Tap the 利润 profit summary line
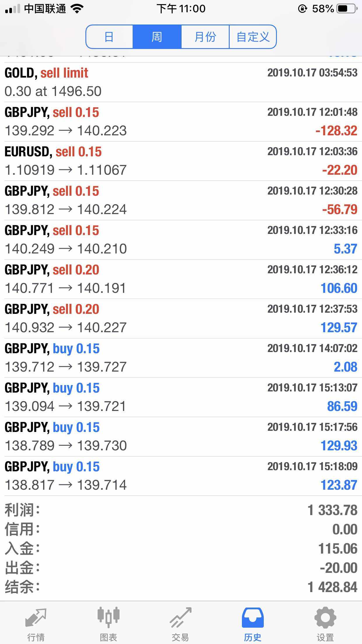Screen dimensions: 362x644 click(181, 510)
